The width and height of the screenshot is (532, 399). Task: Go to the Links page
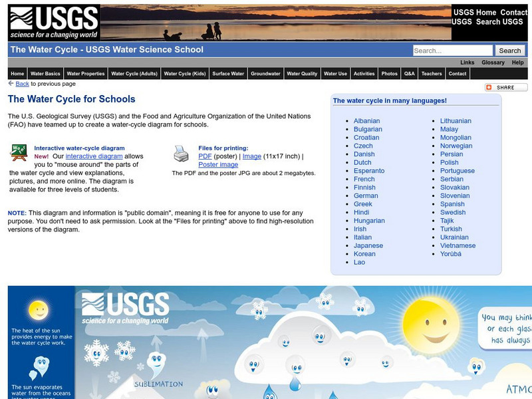(467, 63)
